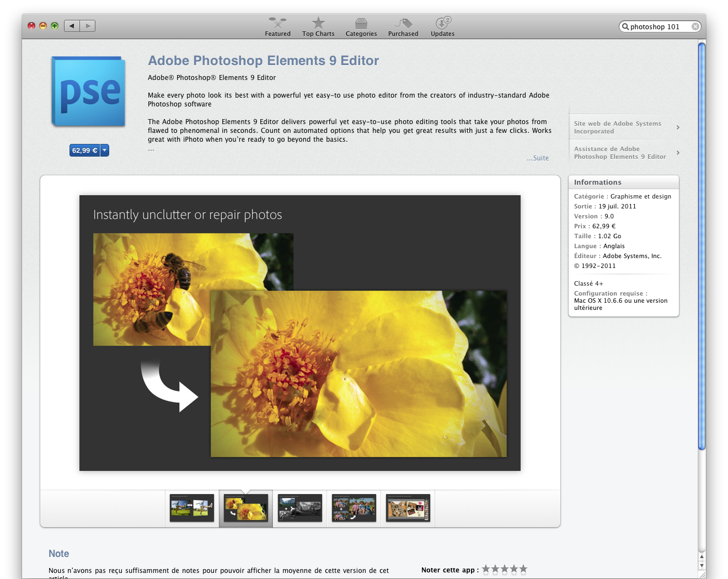The image size is (728, 579).
Task: Select the cat scrapbook screenshot thumbnail
Action: tap(408, 508)
